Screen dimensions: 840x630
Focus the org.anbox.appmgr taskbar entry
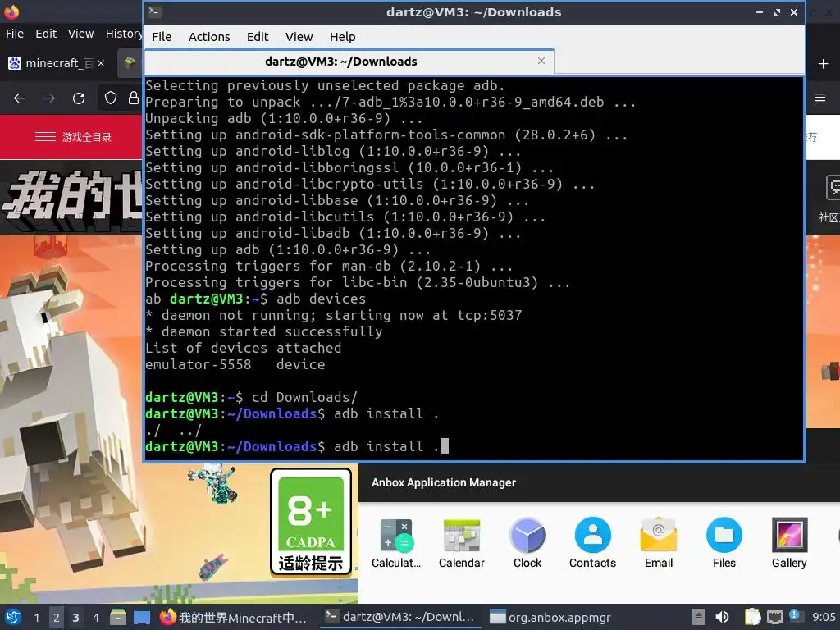click(x=550, y=617)
